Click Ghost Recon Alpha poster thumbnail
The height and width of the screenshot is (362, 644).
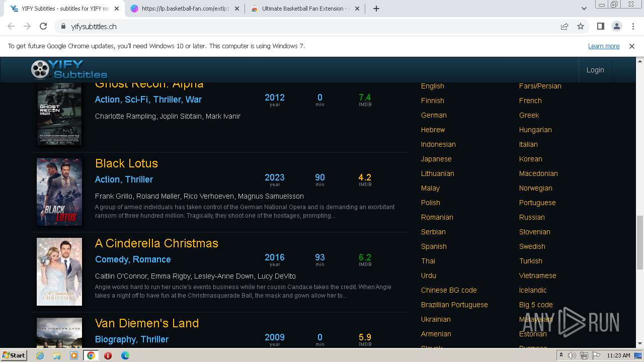tap(59, 114)
